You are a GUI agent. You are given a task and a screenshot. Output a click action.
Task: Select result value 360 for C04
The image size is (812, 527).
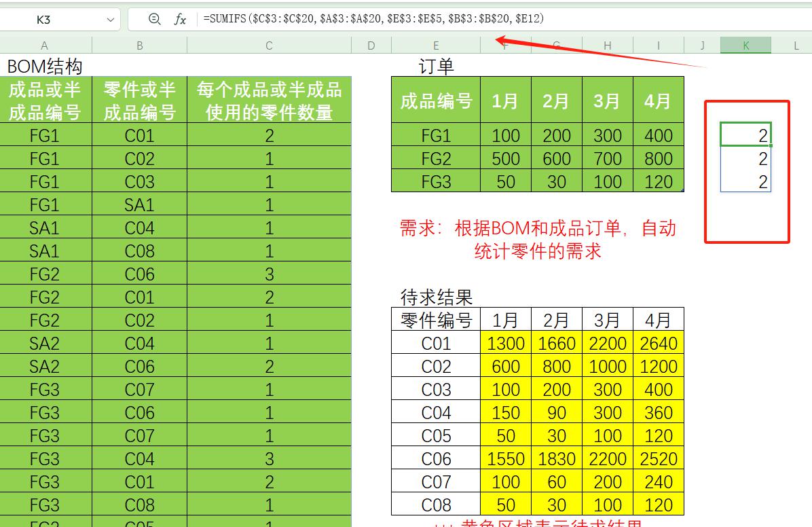(659, 412)
